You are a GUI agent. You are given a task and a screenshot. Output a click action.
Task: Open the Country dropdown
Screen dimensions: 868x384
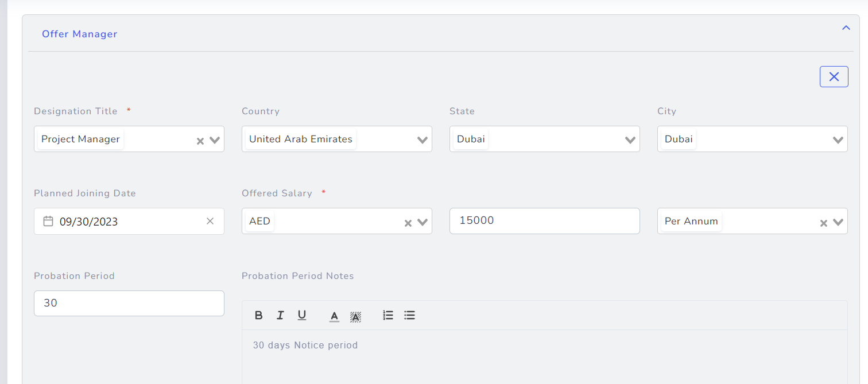point(423,139)
